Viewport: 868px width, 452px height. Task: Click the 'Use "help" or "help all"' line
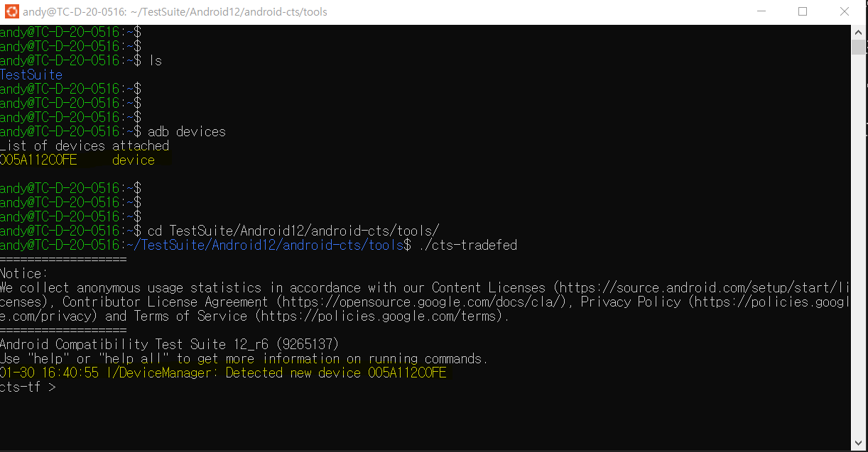point(244,358)
